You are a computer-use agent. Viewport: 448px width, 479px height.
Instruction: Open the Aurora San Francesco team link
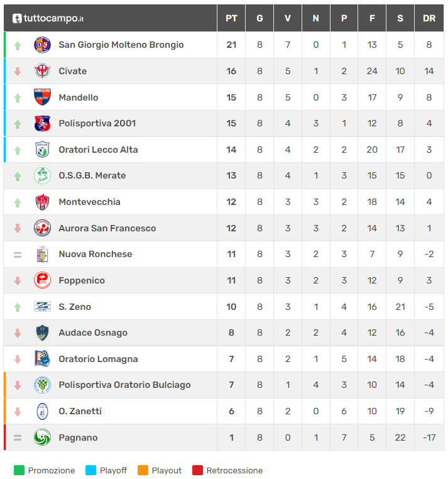click(x=107, y=228)
